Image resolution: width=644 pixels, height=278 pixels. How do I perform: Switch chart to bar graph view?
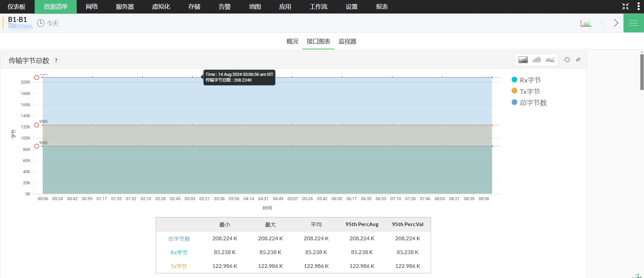coord(537,60)
